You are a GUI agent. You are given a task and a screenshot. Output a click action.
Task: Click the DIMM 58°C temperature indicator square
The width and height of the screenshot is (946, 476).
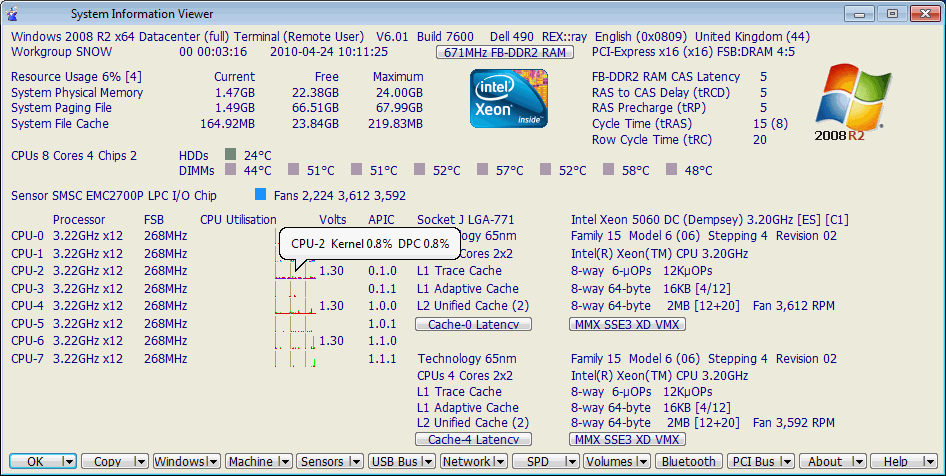608,170
